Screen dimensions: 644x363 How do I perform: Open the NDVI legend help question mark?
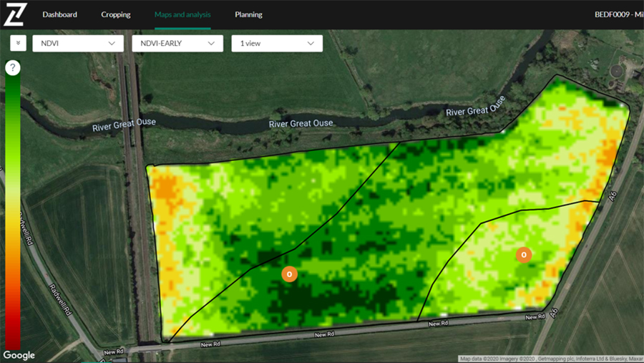coord(13,68)
